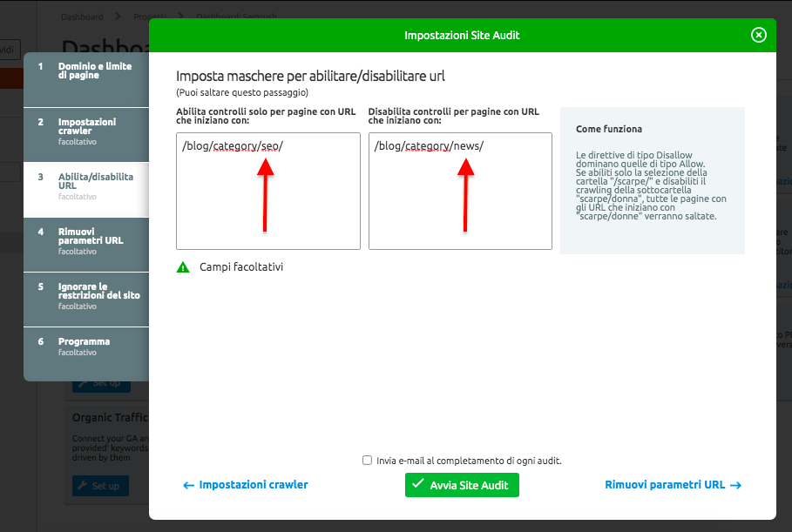Click the lower Set up button in background
This screenshot has width=792, height=532.
tap(100, 486)
